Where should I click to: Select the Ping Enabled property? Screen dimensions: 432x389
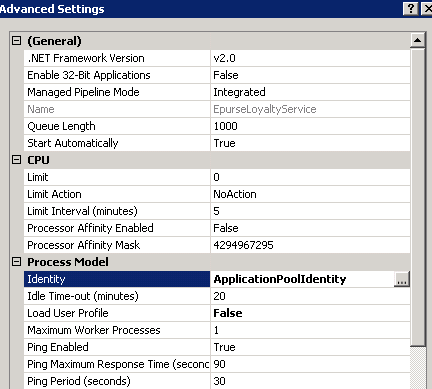coord(117,347)
